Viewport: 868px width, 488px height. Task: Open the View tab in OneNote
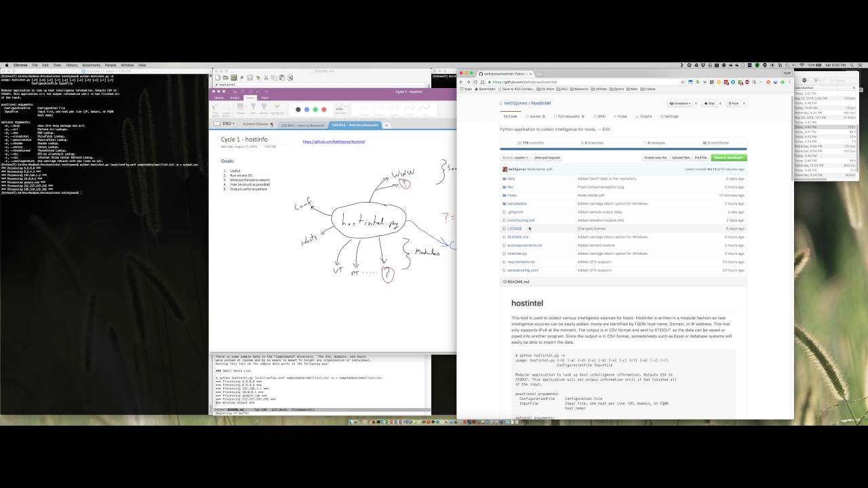click(x=264, y=98)
